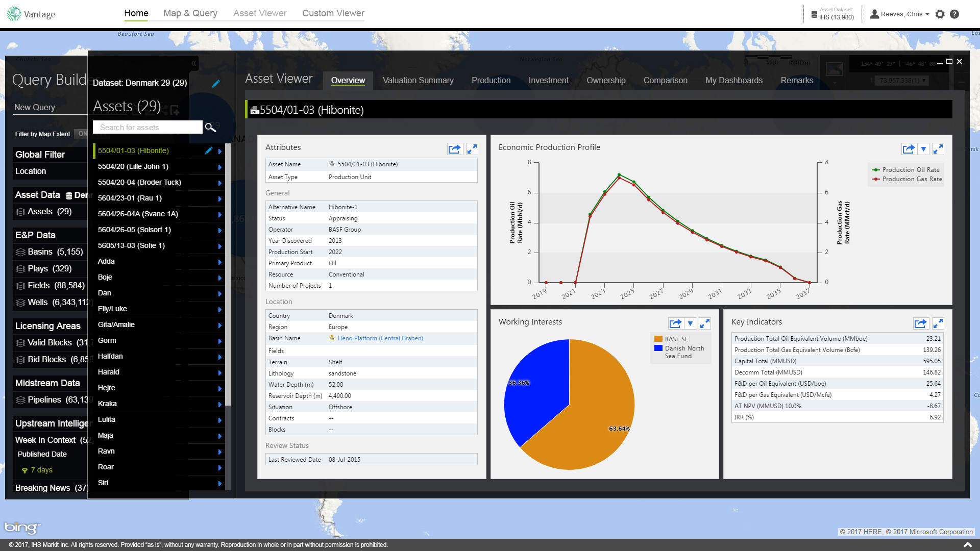Export the Working Interests chart
Image resolution: width=980 pixels, height=551 pixels.
pos(676,323)
